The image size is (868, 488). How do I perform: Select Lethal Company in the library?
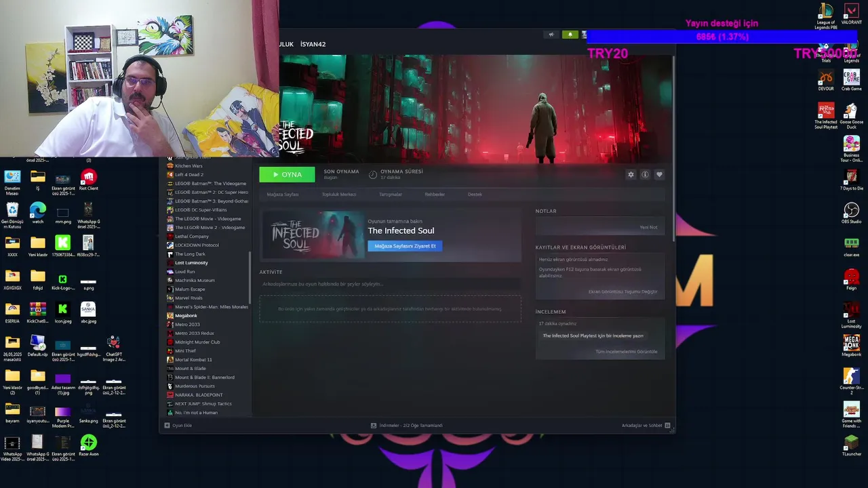[x=192, y=237]
